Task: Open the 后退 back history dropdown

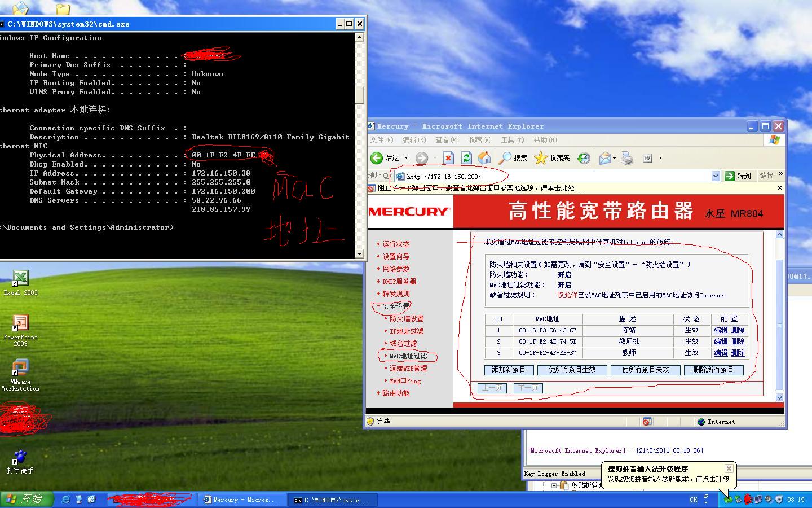Action: 406,158
